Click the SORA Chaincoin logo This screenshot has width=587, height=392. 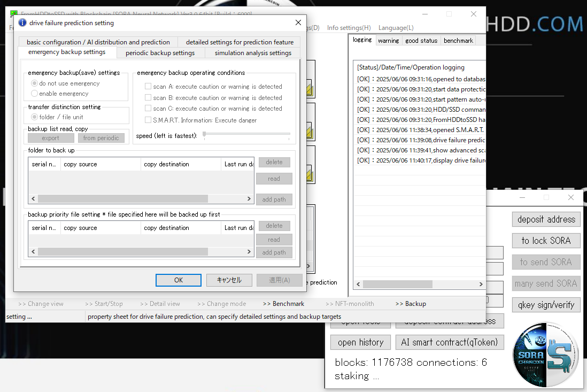pyautogui.click(x=545, y=355)
